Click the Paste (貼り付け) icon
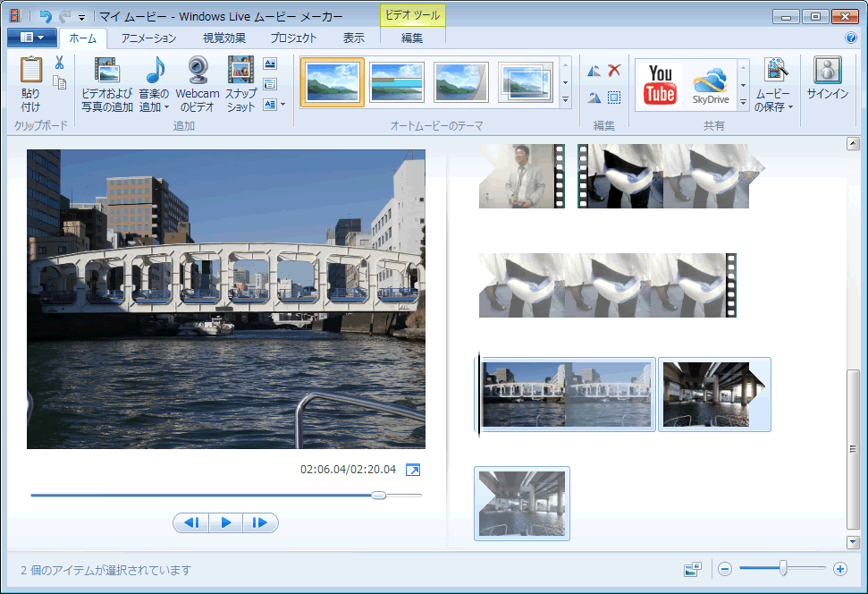This screenshot has height=594, width=868. coord(31,71)
